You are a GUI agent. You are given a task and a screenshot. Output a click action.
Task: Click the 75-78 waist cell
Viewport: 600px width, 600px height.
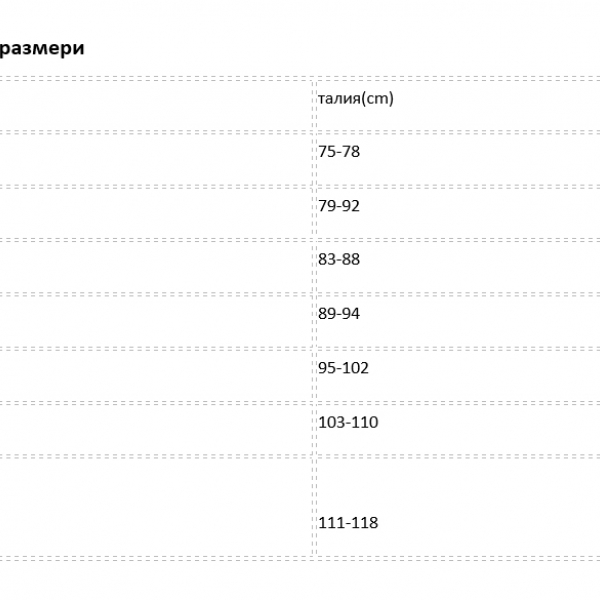pos(338,152)
